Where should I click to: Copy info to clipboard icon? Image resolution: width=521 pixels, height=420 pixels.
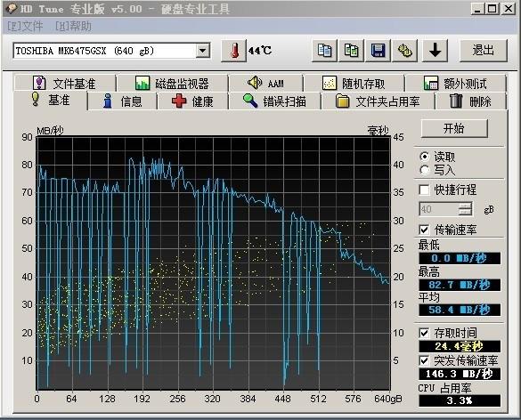[x=324, y=51]
